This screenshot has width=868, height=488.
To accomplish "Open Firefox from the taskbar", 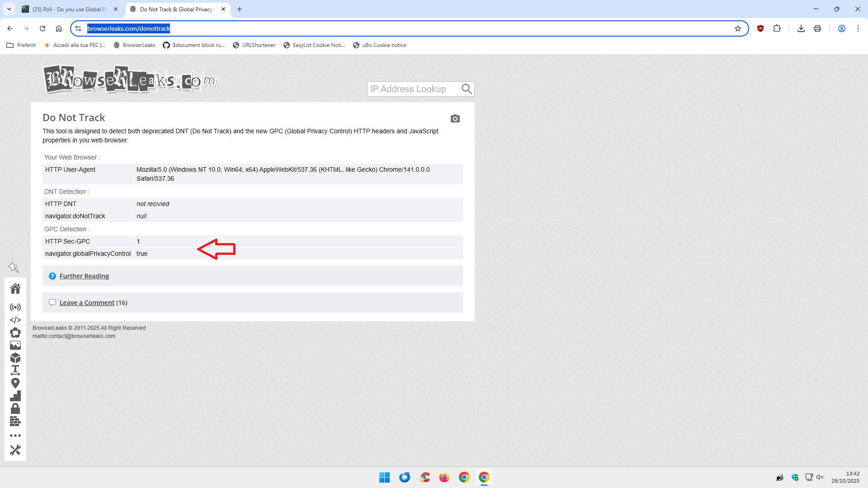I will [x=444, y=477].
